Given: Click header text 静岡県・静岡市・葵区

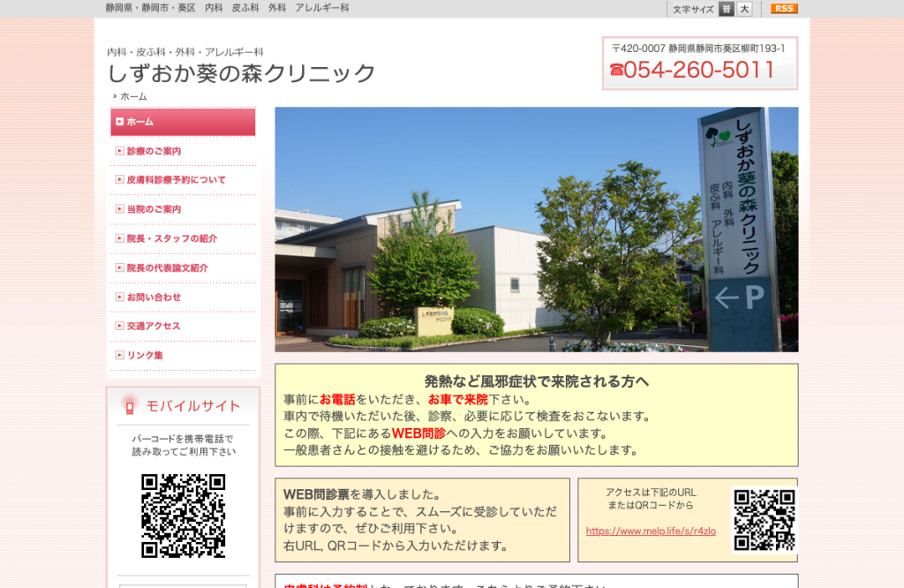Looking at the screenshot, I should pos(150,8).
